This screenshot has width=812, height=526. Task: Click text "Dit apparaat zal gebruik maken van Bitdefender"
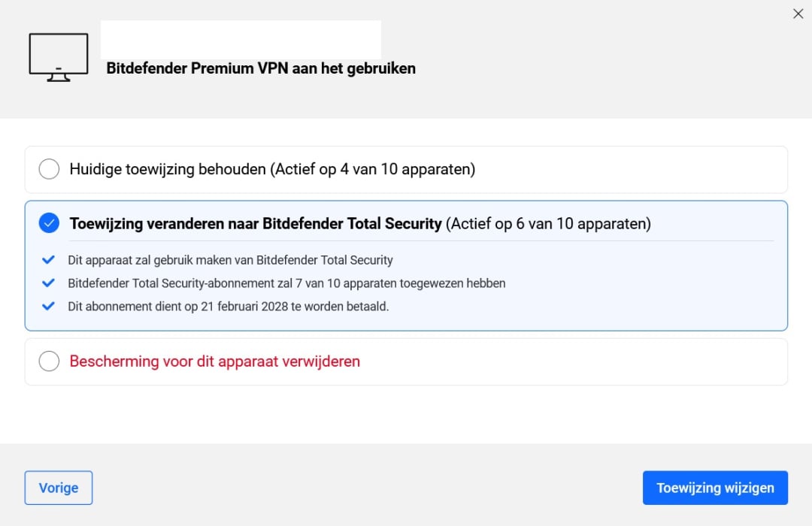click(x=230, y=260)
